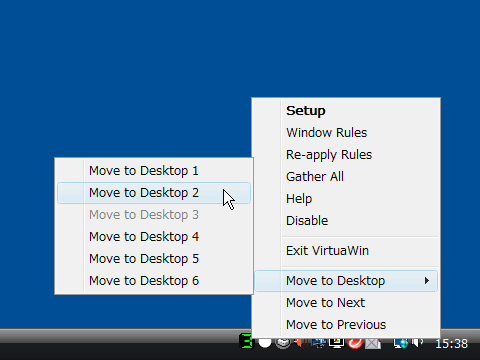Click the white circle tray icon

[265, 343]
